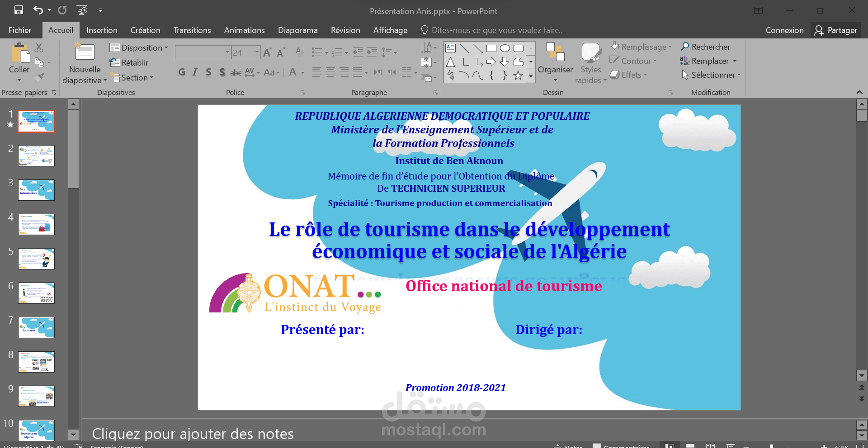
Task: Click the Rechercher find button
Action: (x=706, y=47)
